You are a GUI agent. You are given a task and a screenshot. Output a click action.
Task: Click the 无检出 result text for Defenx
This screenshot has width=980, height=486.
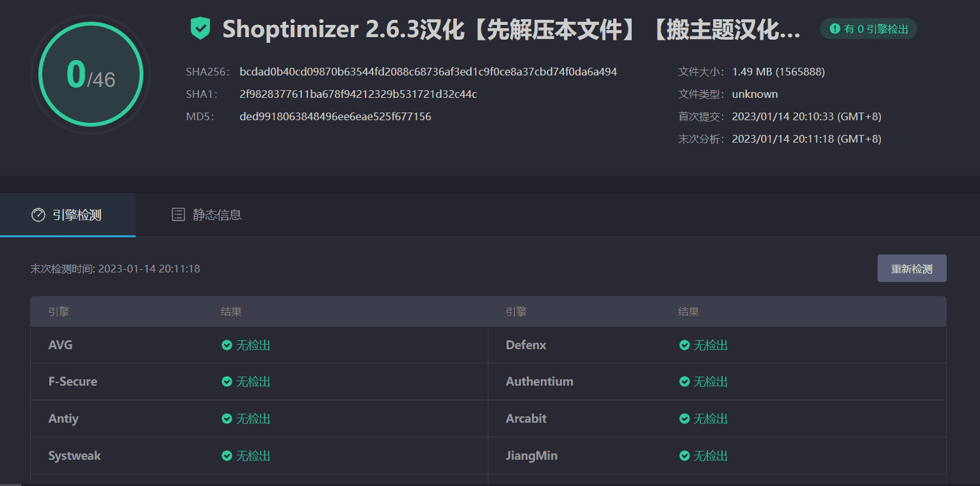click(711, 345)
